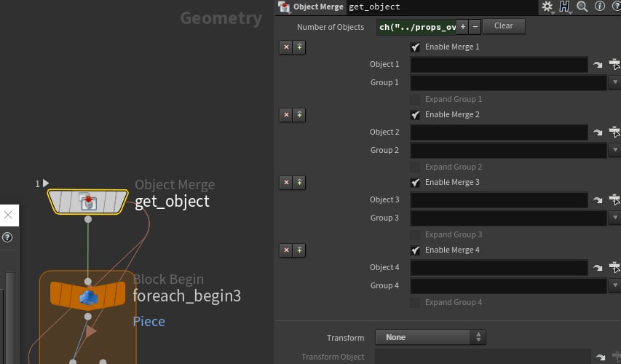Click the Clear button
The height and width of the screenshot is (364, 621).
tap(504, 26)
